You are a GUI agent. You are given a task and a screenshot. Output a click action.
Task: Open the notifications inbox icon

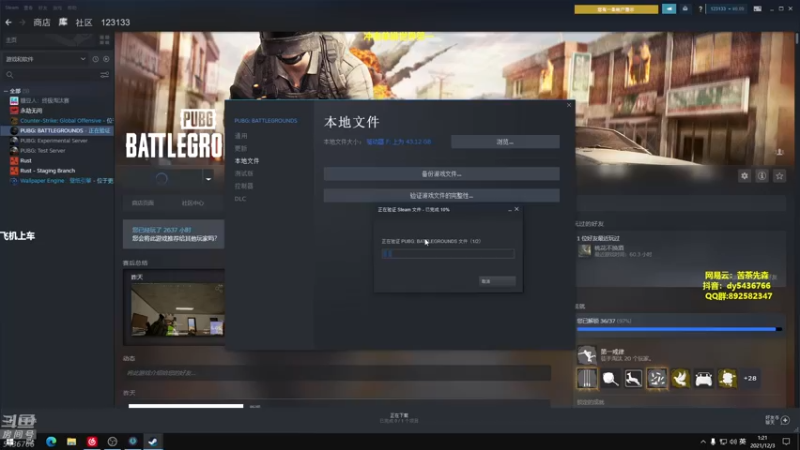point(685,9)
